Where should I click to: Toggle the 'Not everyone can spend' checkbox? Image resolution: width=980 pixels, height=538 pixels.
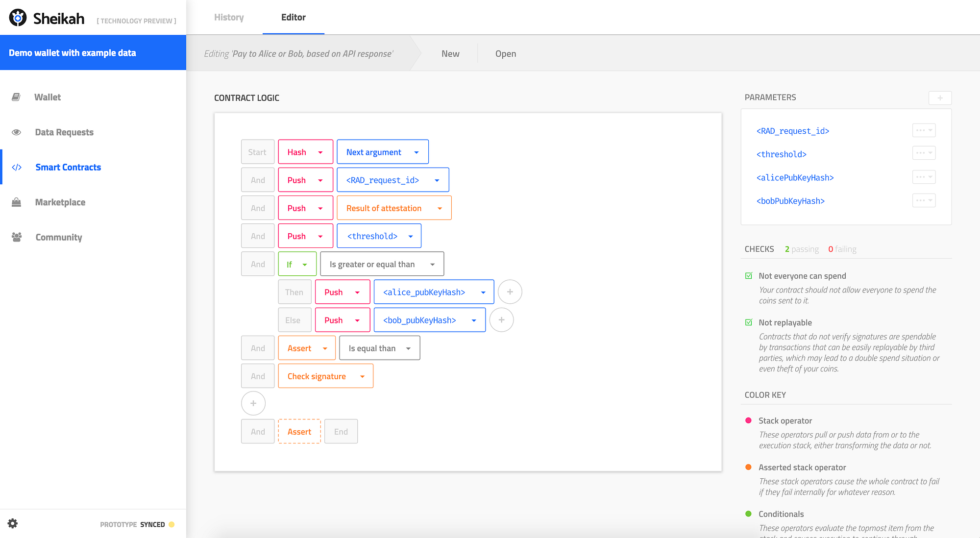(749, 276)
